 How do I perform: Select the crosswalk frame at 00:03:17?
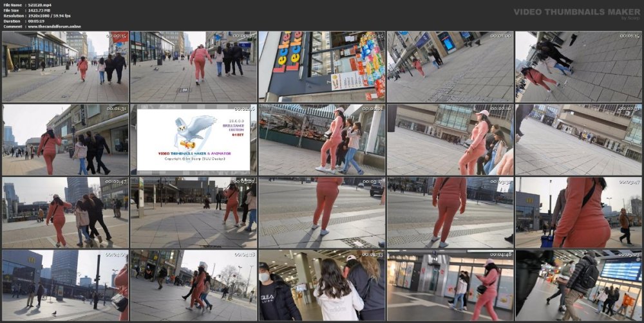point(322,212)
